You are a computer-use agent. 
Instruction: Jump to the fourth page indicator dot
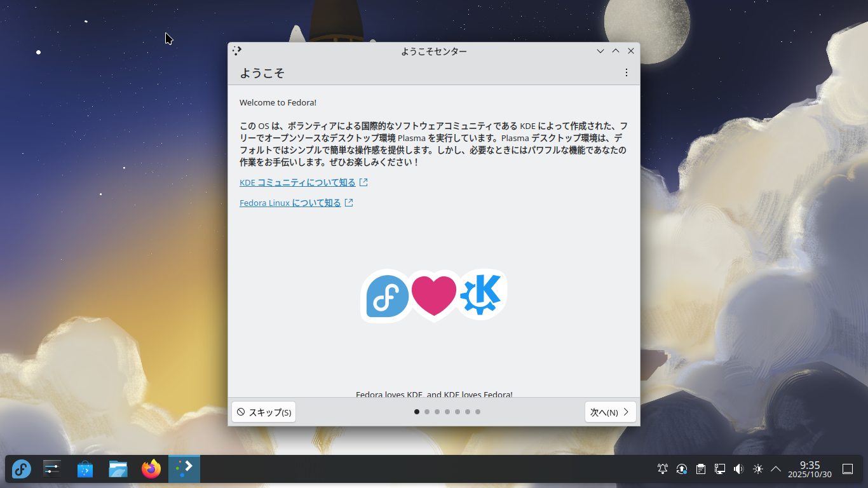[447, 412]
